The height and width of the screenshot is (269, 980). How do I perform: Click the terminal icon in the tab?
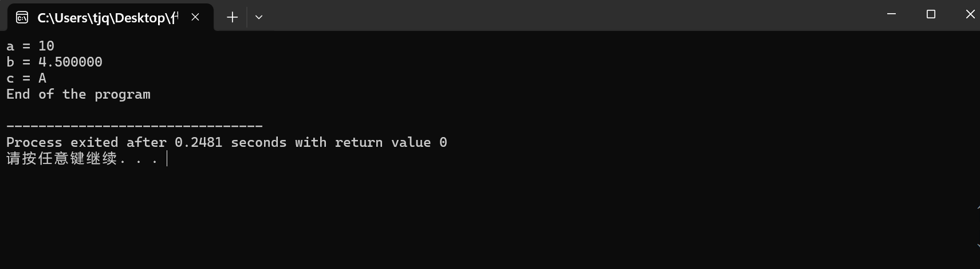22,18
